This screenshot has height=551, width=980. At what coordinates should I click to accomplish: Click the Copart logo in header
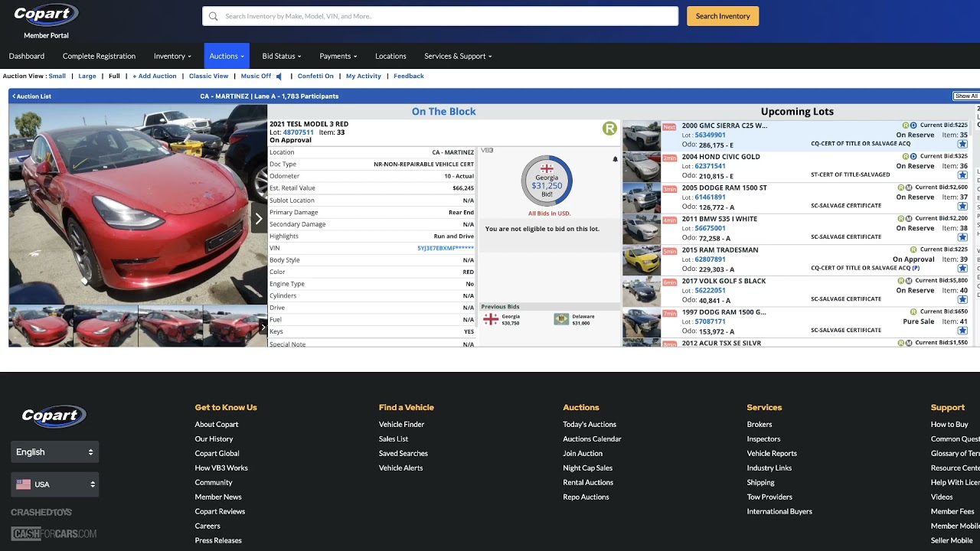[46, 14]
